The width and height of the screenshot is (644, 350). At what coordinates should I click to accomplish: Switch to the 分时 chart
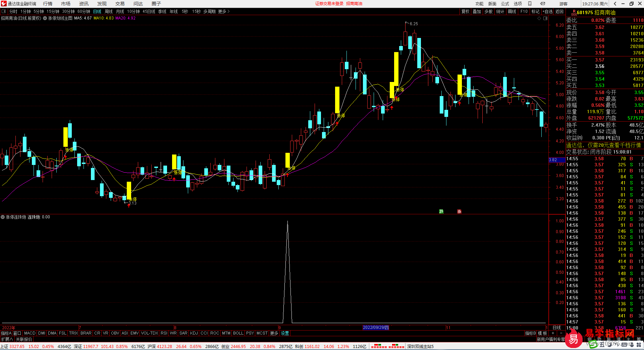pyautogui.click(x=13, y=11)
